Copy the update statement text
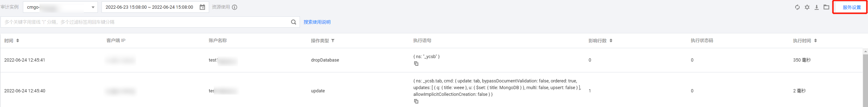The width and height of the screenshot is (868, 107). tap(416, 101)
